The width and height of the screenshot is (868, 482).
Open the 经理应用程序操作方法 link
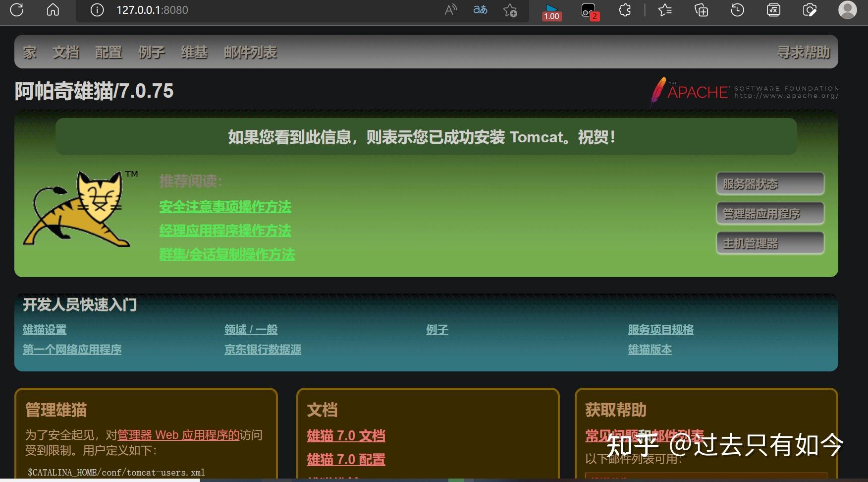pyautogui.click(x=225, y=231)
